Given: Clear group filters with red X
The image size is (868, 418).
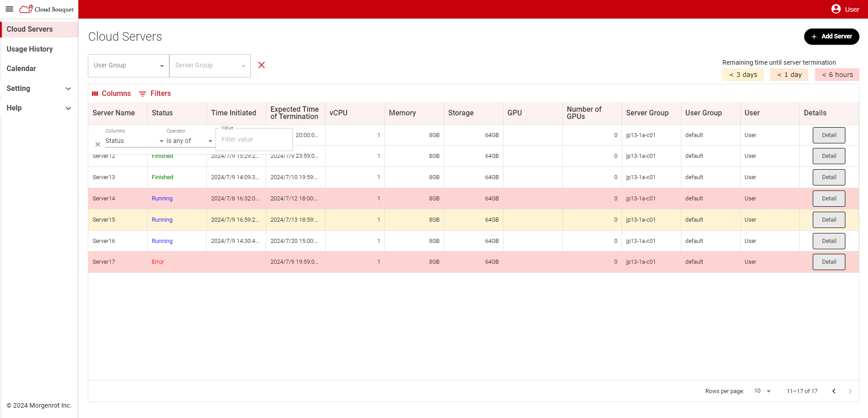Looking at the screenshot, I should click(x=261, y=65).
